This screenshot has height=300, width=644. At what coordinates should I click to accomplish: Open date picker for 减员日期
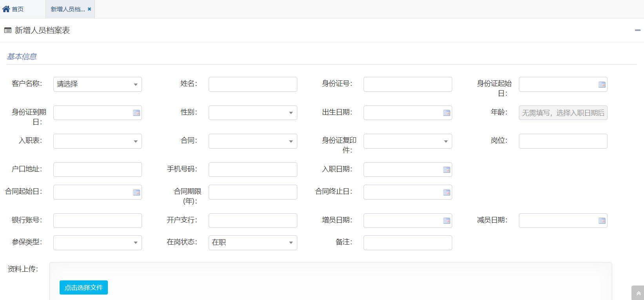(602, 221)
